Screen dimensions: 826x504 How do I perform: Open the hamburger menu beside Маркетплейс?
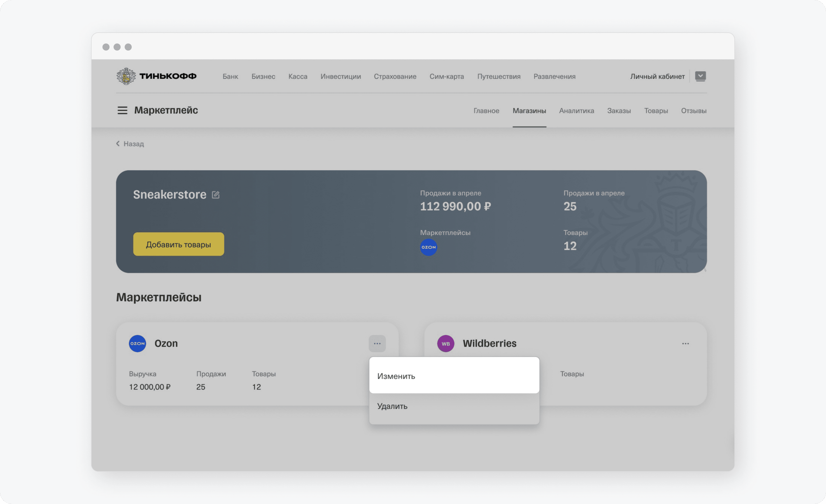(x=122, y=110)
